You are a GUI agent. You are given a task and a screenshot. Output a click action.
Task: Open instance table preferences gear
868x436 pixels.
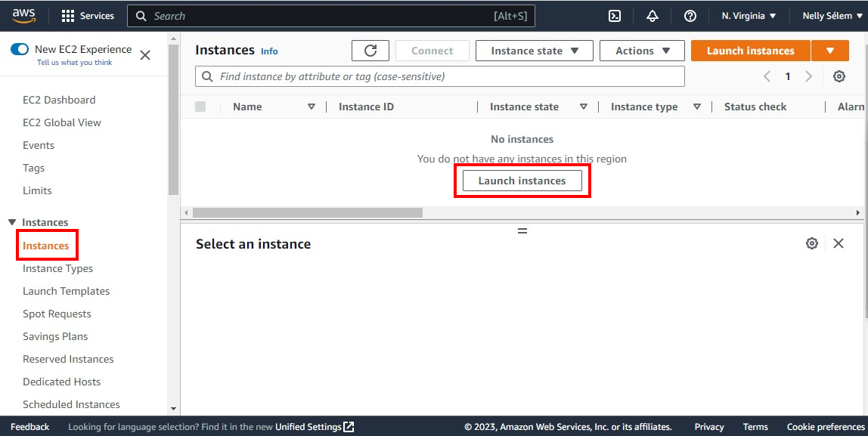click(839, 76)
